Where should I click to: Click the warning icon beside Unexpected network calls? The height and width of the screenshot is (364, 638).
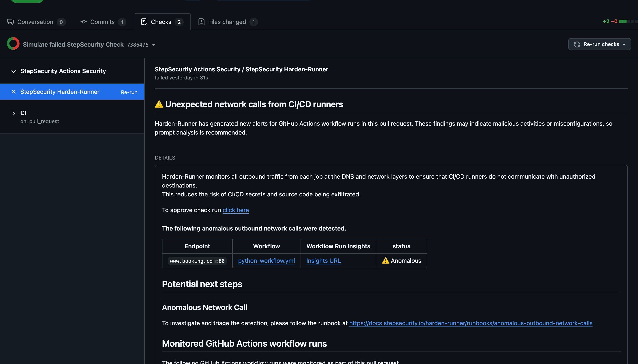(x=159, y=104)
